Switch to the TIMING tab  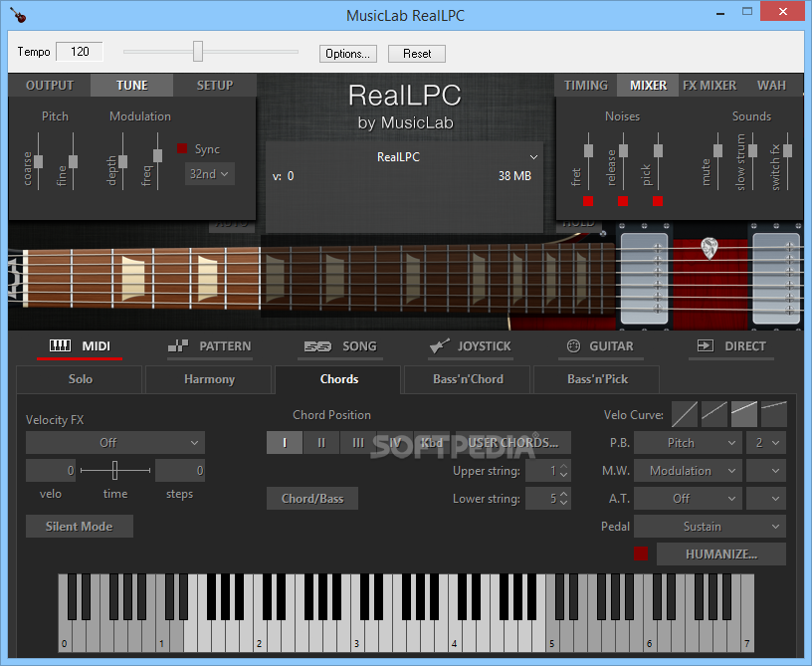[x=586, y=86]
